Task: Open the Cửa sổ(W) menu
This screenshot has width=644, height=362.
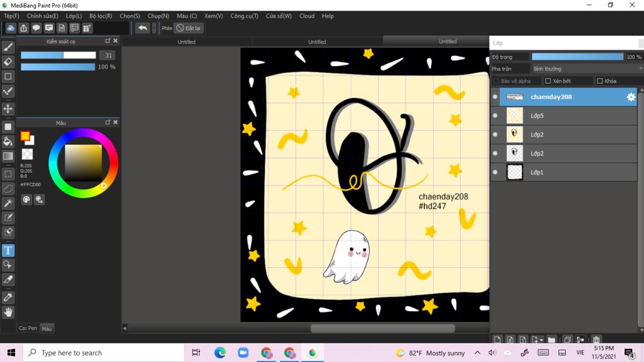Action: click(279, 16)
